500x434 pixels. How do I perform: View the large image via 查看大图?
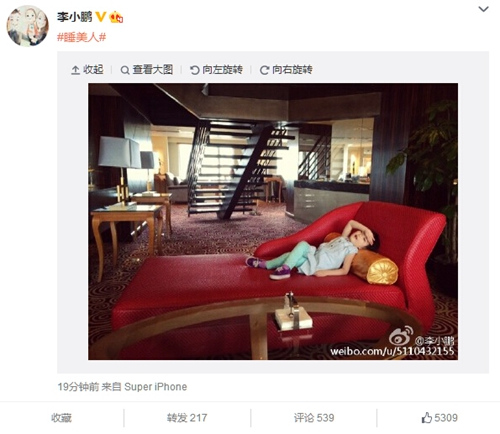click(147, 70)
